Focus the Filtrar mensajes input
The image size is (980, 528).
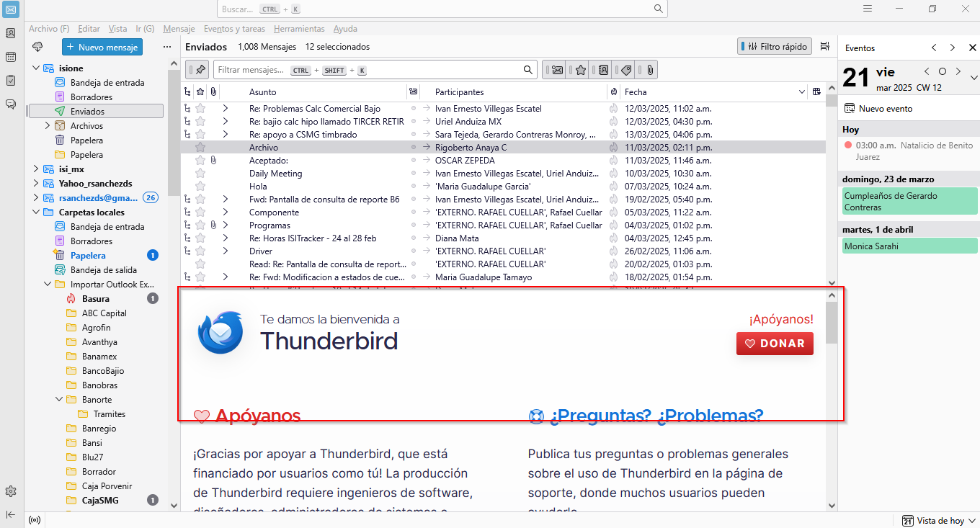[x=375, y=70]
